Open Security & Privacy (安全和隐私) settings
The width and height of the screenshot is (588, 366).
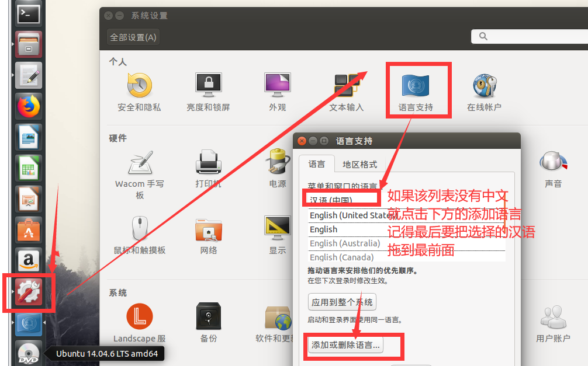coord(139,93)
